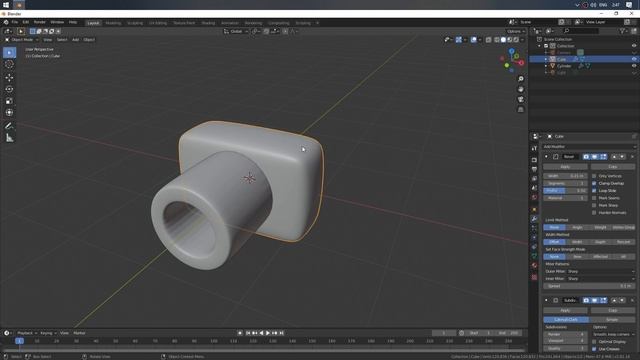Open the Render menu
The width and height of the screenshot is (640, 360).
point(40,22)
